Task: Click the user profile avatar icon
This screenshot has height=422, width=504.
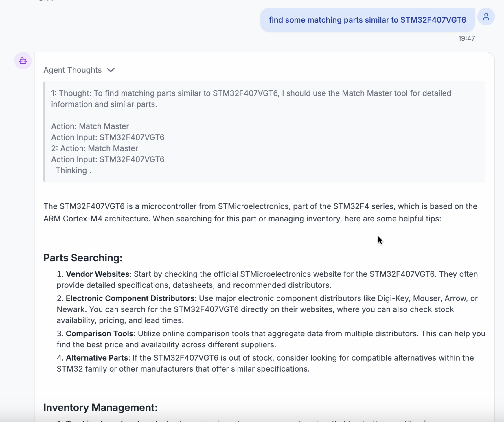Action: click(x=486, y=17)
